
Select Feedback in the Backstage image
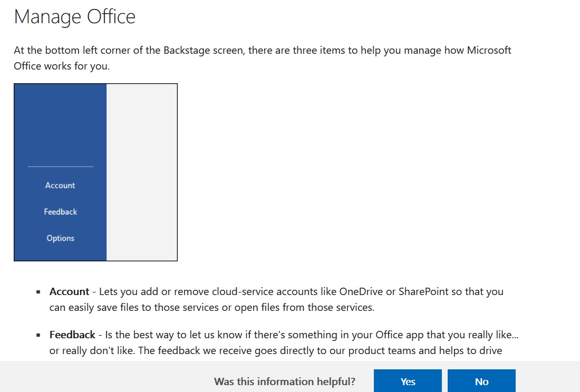(x=61, y=212)
